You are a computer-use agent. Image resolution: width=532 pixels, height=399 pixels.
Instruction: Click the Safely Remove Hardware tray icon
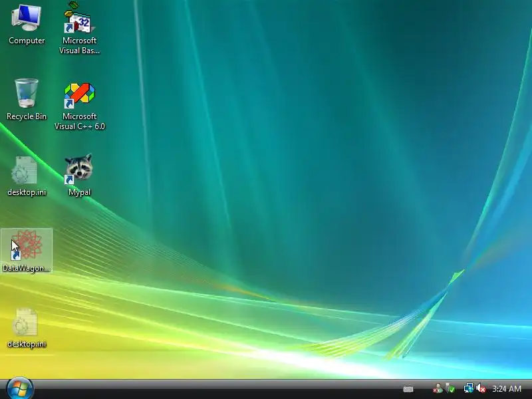click(x=450, y=388)
